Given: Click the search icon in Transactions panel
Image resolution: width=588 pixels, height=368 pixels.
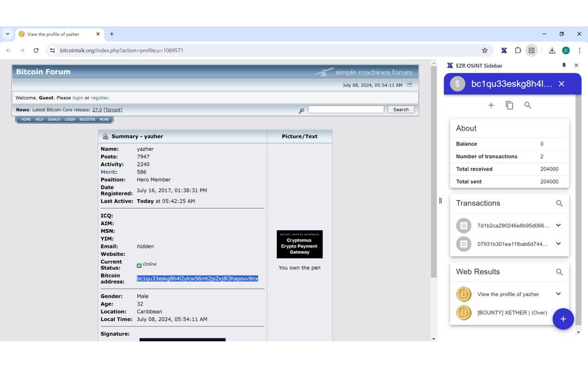Looking at the screenshot, I should [x=559, y=203].
